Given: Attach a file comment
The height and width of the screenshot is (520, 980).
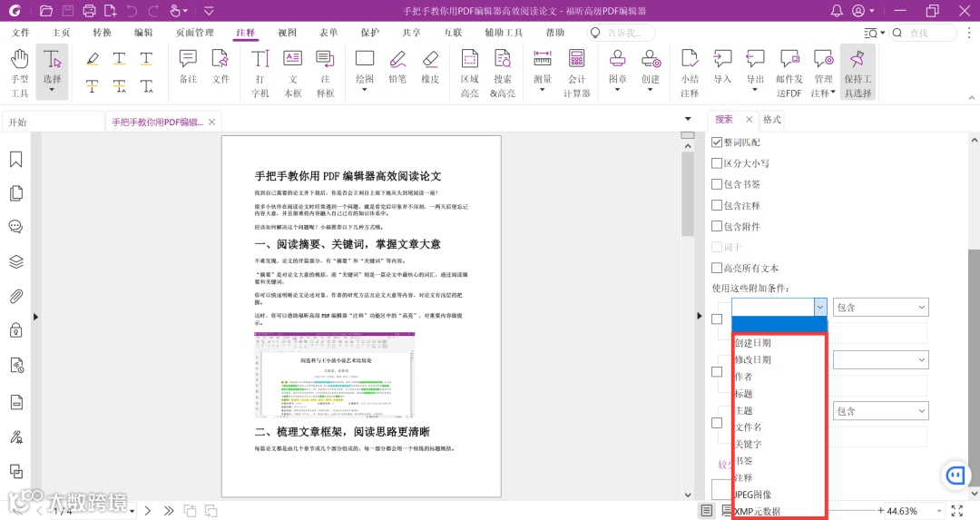Looking at the screenshot, I should pos(220,67).
